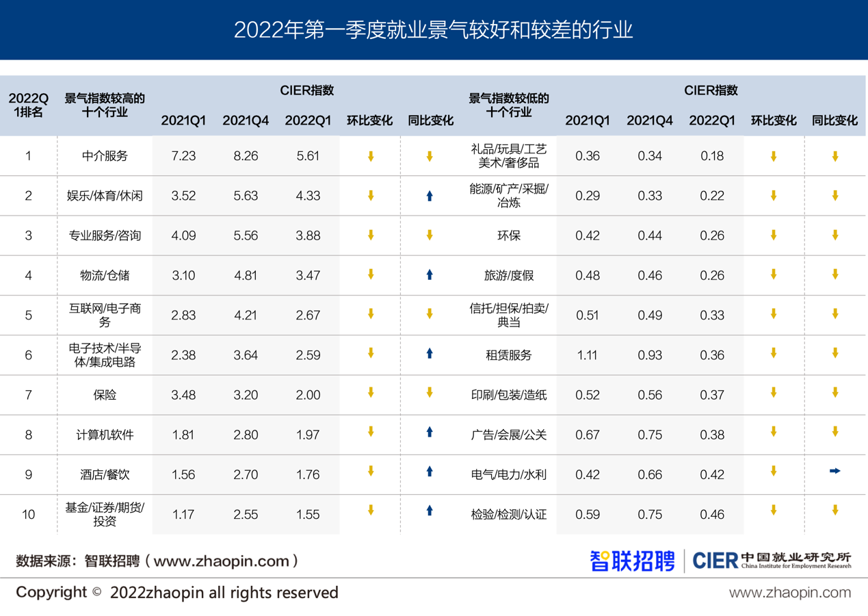Screen dimensions: 868x616
Task: Select the 景气指数较低的十个行业 header
Action: [x=509, y=105]
